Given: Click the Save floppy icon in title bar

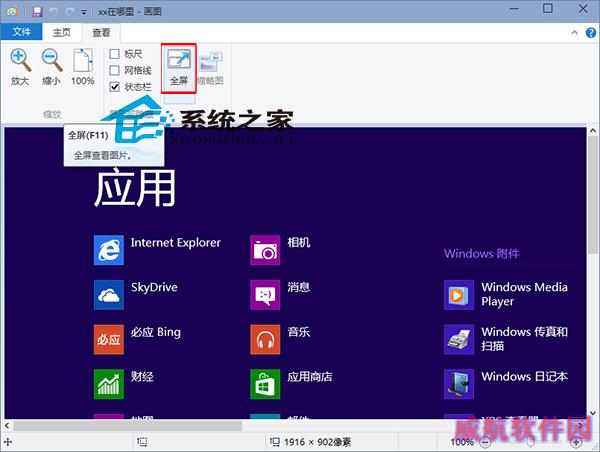Looking at the screenshot, I should tap(37, 11).
